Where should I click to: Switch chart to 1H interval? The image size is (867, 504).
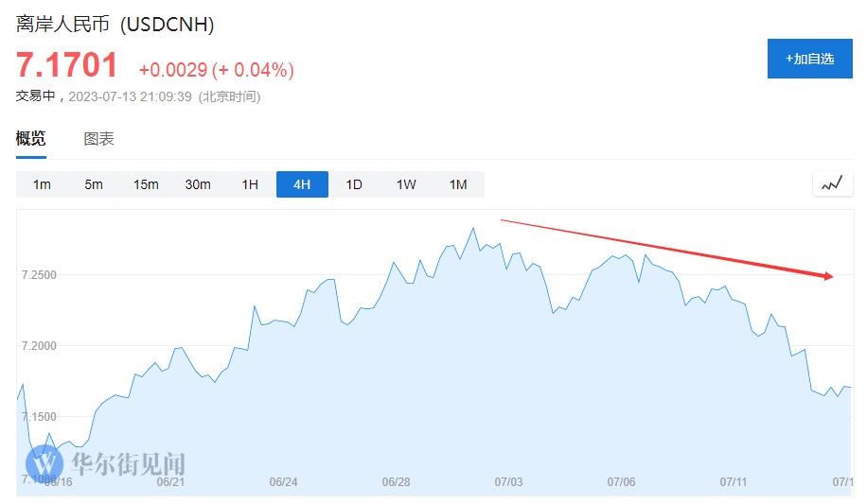point(249,184)
